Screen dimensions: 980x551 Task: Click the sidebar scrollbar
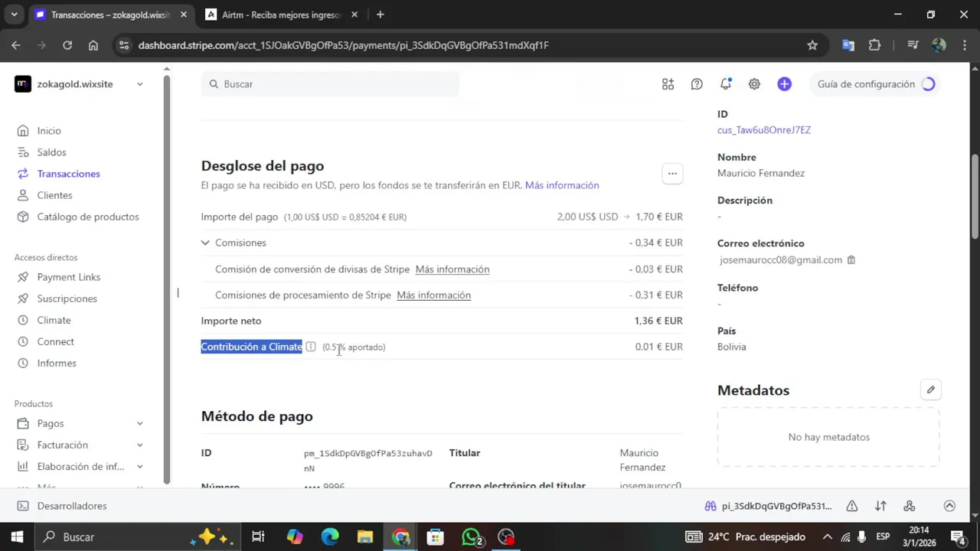(166, 279)
